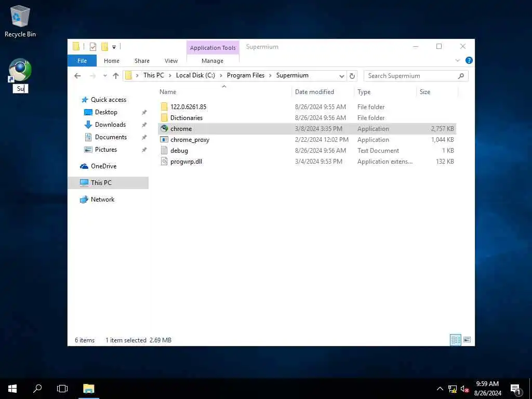
Task: Open Explorer Help question mark icon
Action: point(469,60)
